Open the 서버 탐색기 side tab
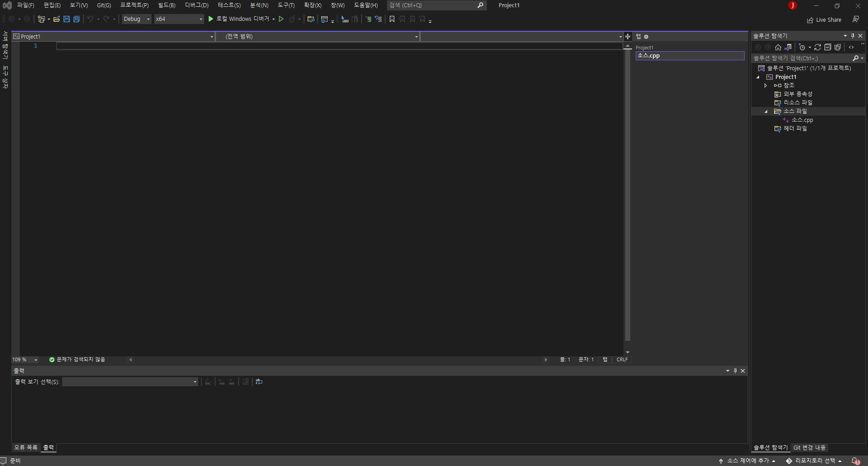This screenshot has height=466, width=868. (x=5, y=45)
